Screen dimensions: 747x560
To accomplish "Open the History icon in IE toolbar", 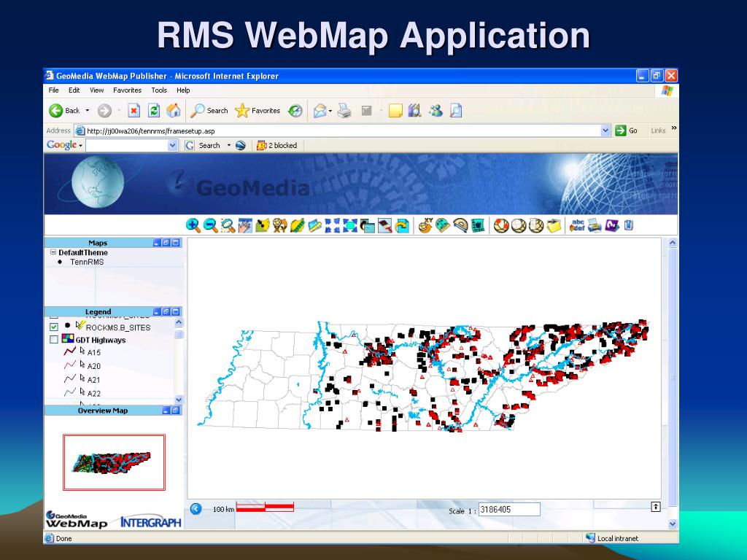I will [x=295, y=111].
